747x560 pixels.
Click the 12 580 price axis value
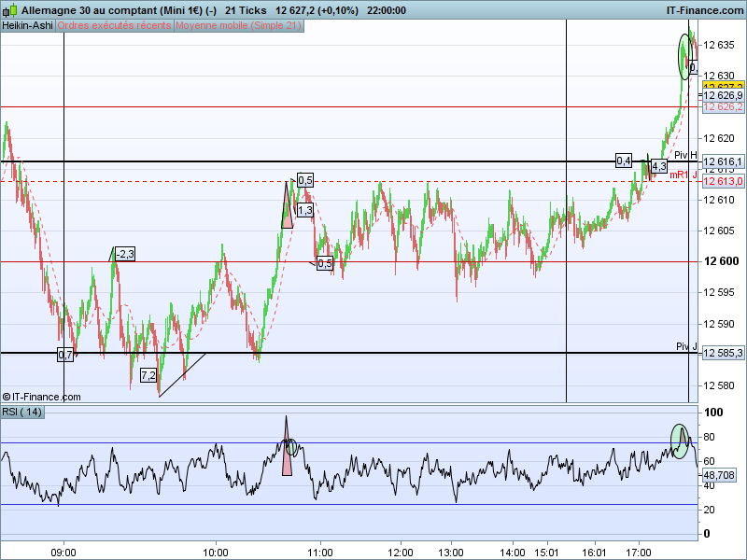tap(719, 385)
